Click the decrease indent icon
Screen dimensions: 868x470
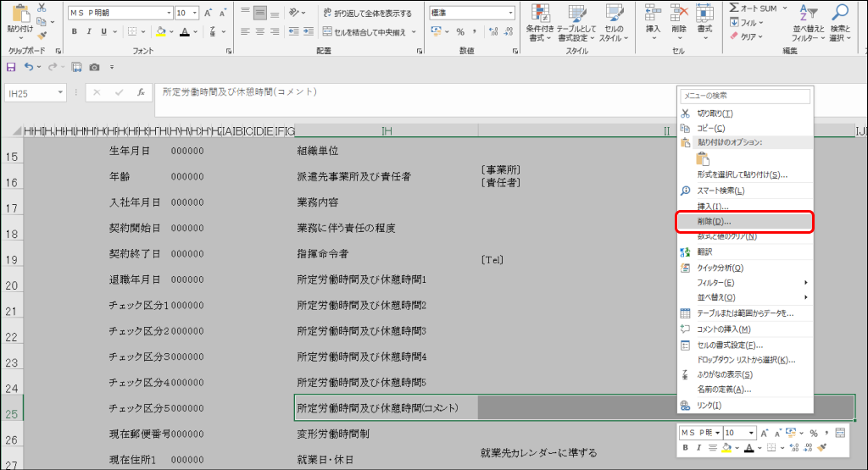pos(294,32)
